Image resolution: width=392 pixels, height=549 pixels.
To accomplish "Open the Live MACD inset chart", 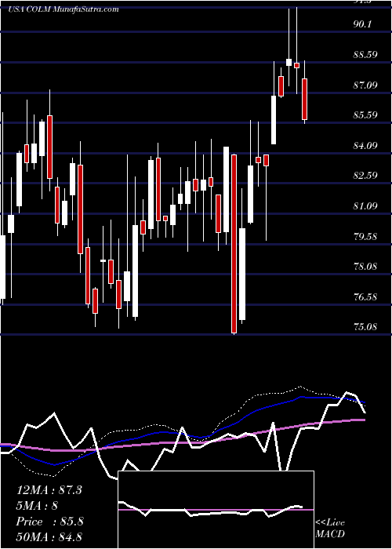I will 216,510.
